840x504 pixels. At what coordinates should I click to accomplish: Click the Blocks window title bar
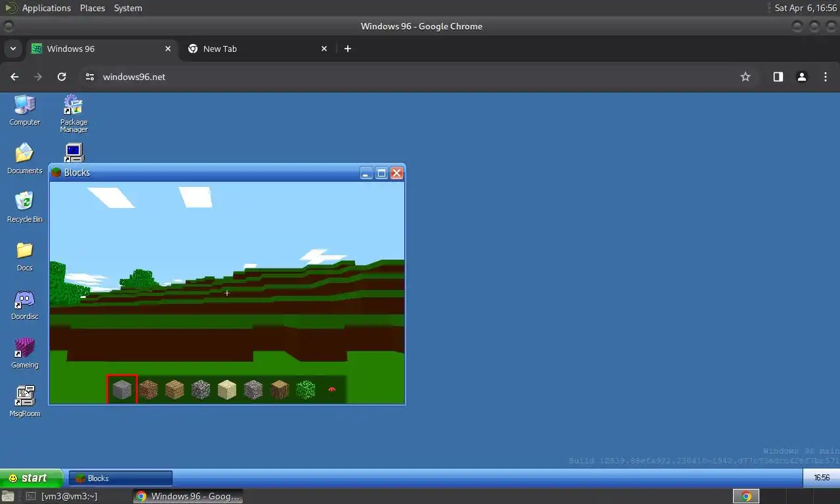(227, 173)
